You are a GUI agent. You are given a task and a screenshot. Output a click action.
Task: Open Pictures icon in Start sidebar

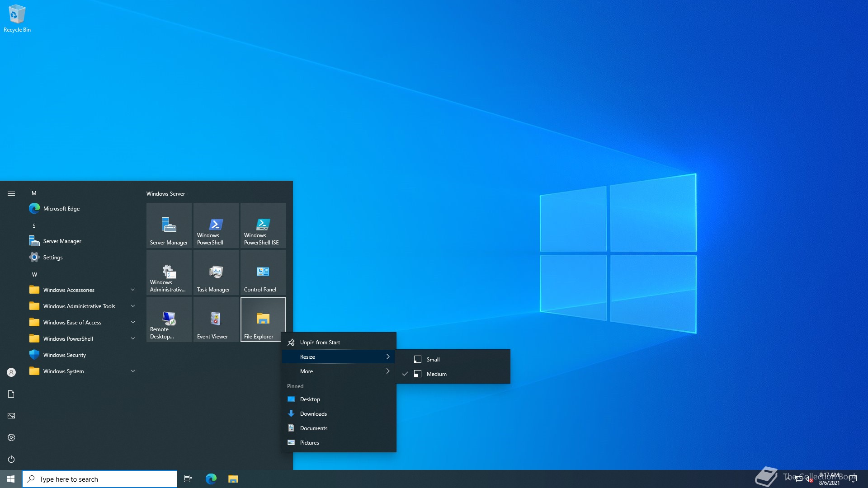tap(11, 416)
